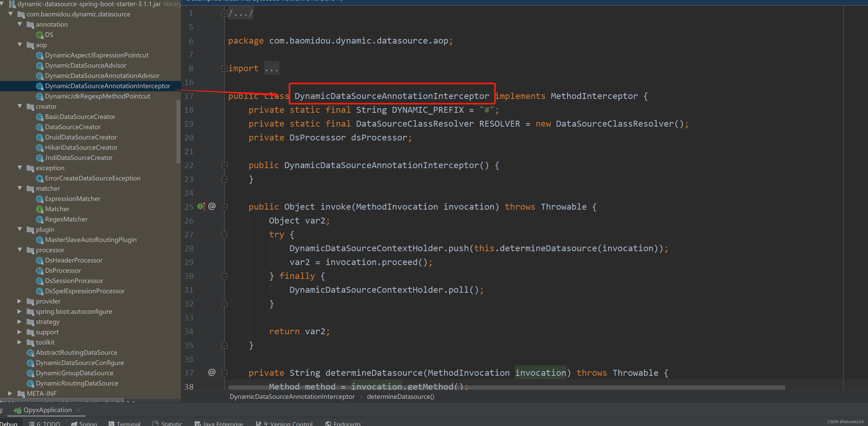Expand the provider package folder

tap(19, 301)
